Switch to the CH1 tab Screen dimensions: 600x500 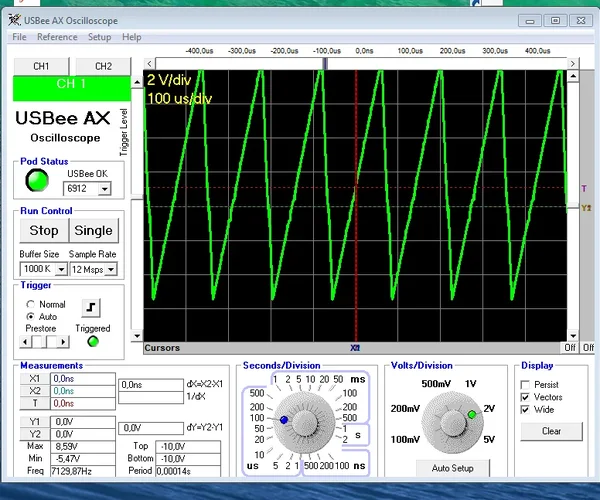pos(41,66)
